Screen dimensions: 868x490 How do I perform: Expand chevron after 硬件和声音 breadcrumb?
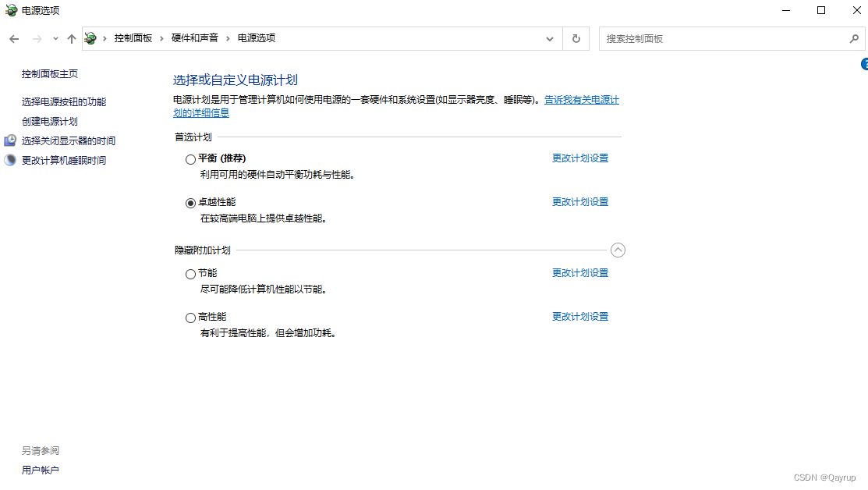click(228, 38)
